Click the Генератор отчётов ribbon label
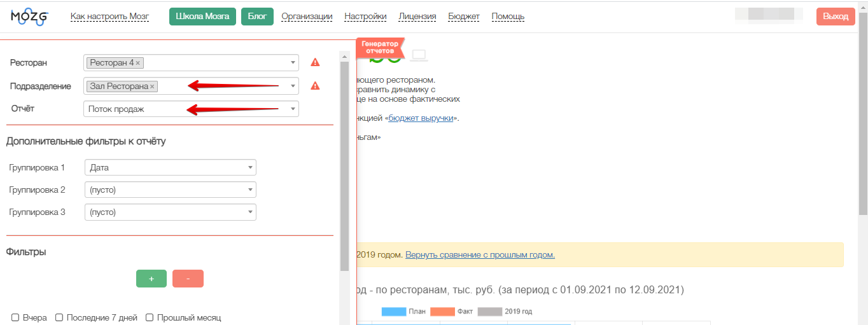This screenshot has width=868, height=325. (x=380, y=47)
